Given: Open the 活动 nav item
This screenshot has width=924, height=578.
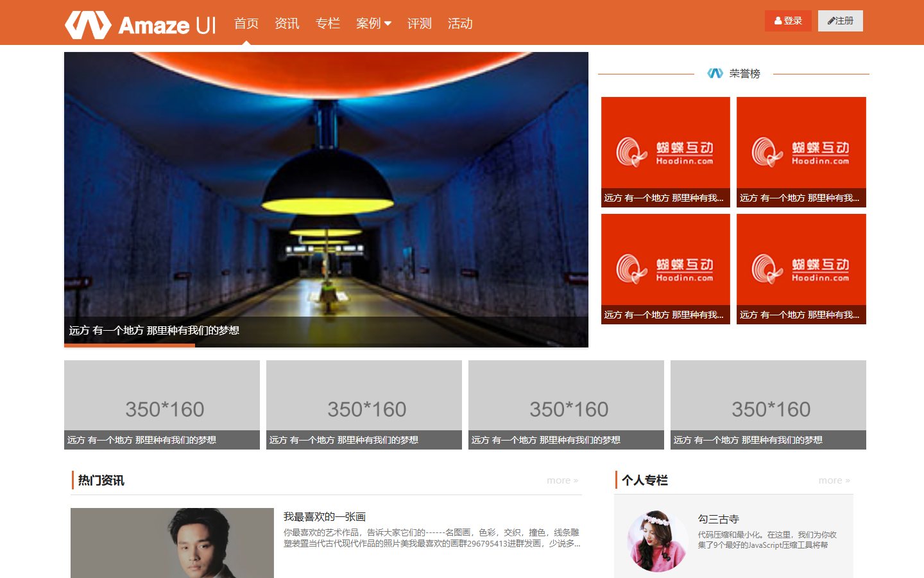Looking at the screenshot, I should [x=460, y=24].
